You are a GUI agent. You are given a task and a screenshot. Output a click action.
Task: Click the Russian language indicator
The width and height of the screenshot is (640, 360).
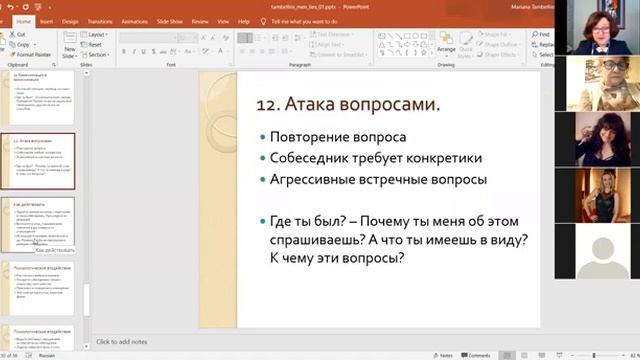point(47,356)
